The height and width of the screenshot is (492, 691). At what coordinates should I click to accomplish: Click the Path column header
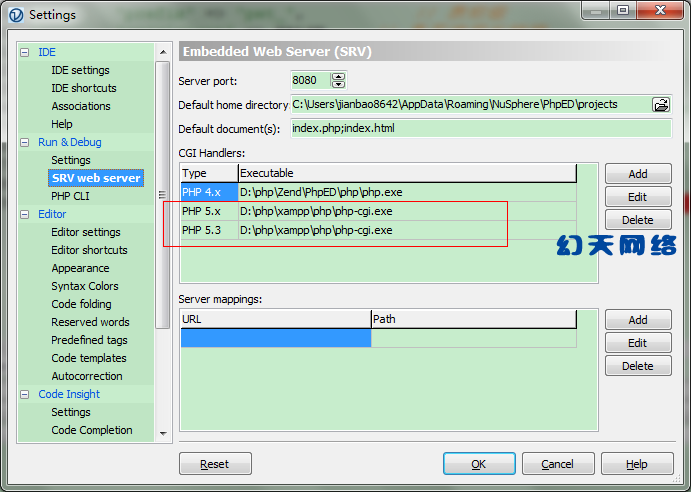click(474, 319)
